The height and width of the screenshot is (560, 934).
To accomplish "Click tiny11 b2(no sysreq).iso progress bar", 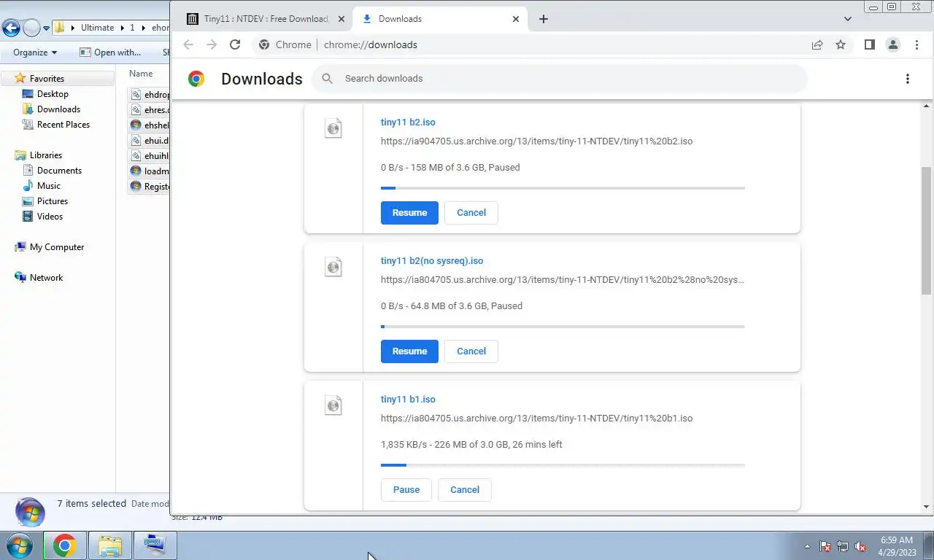I will (563, 327).
